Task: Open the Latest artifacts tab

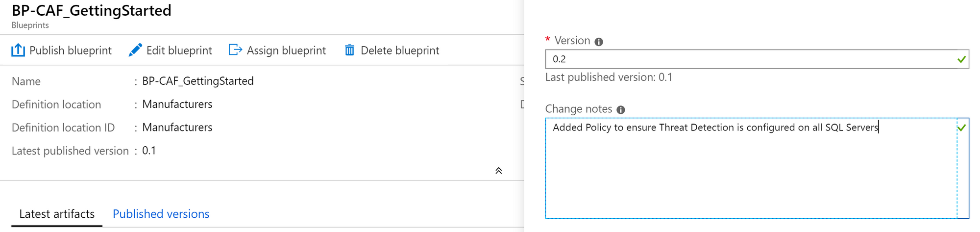Action: (57, 214)
